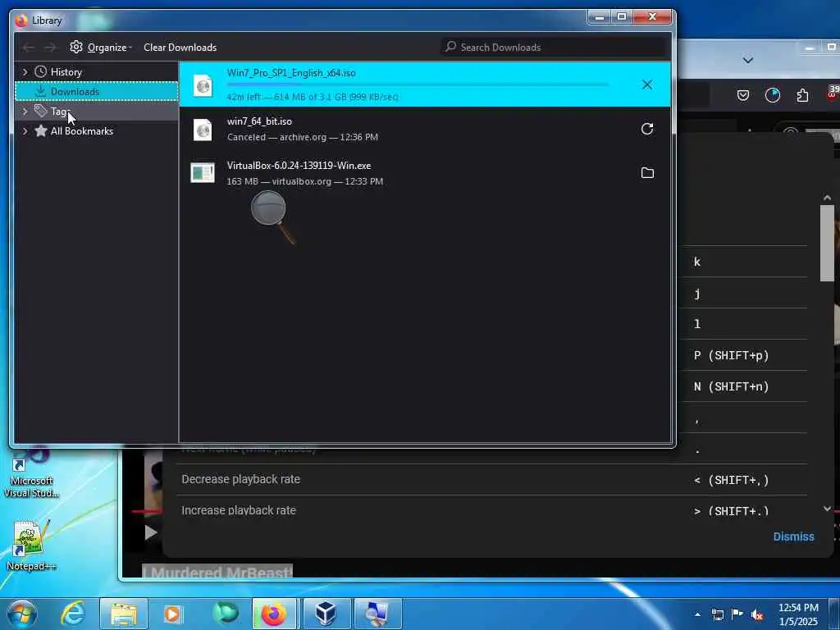This screenshot has width=840, height=630.
Task: Open the green round icon app on taskbar
Action: click(x=226, y=614)
